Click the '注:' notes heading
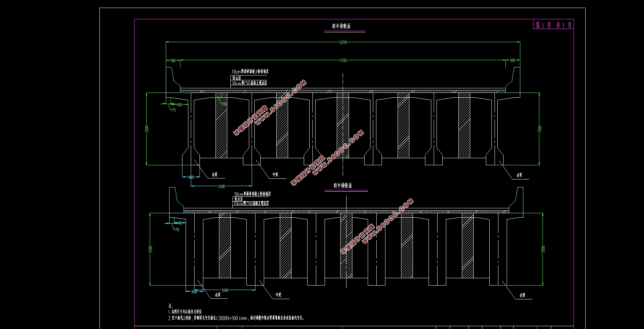644x329 pixels. 170,306
